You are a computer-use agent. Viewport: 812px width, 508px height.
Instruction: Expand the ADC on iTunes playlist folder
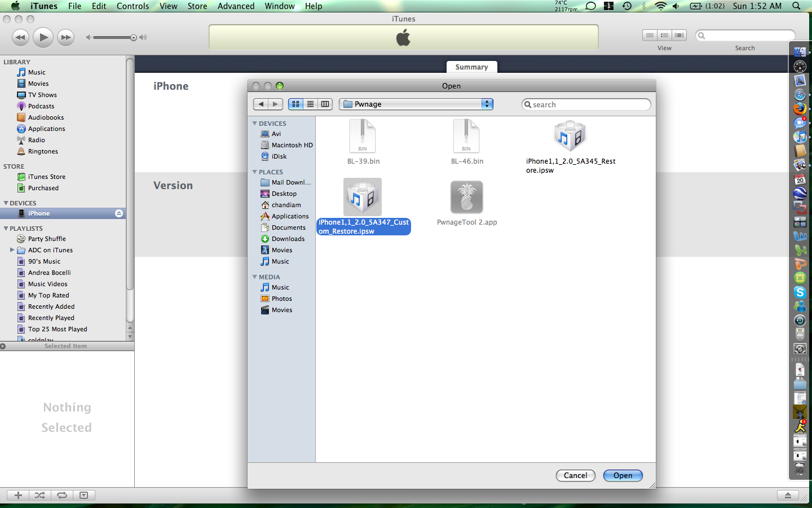point(12,250)
